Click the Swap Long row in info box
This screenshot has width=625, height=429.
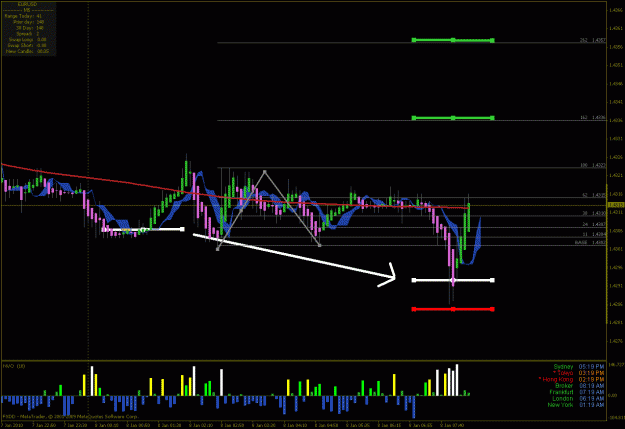point(27,39)
